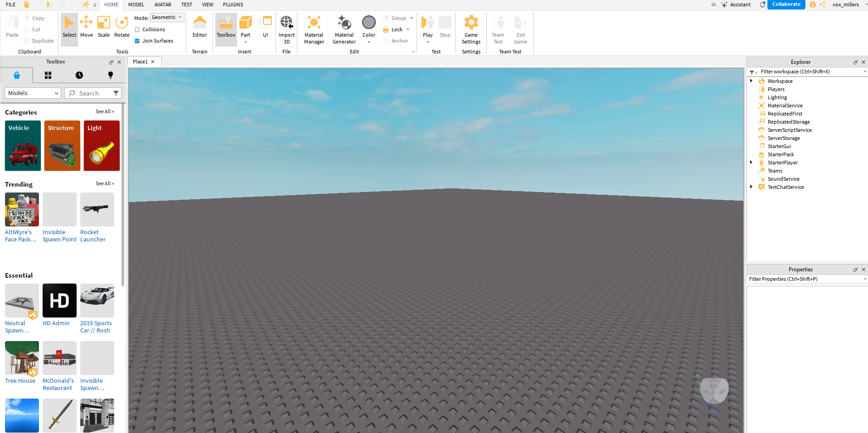Open the VIEW ribbon tab
This screenshot has height=433, width=868.
[x=208, y=5]
